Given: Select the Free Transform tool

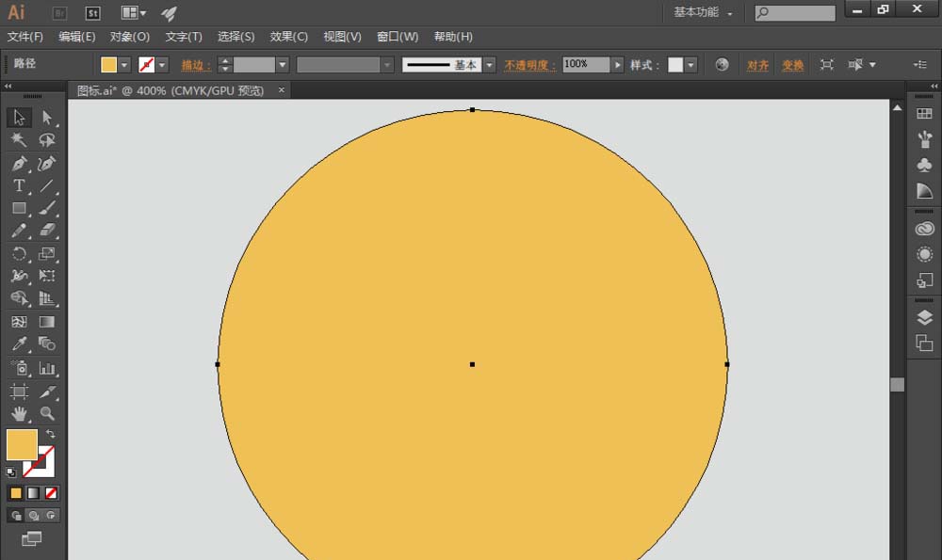Looking at the screenshot, I should [47, 276].
